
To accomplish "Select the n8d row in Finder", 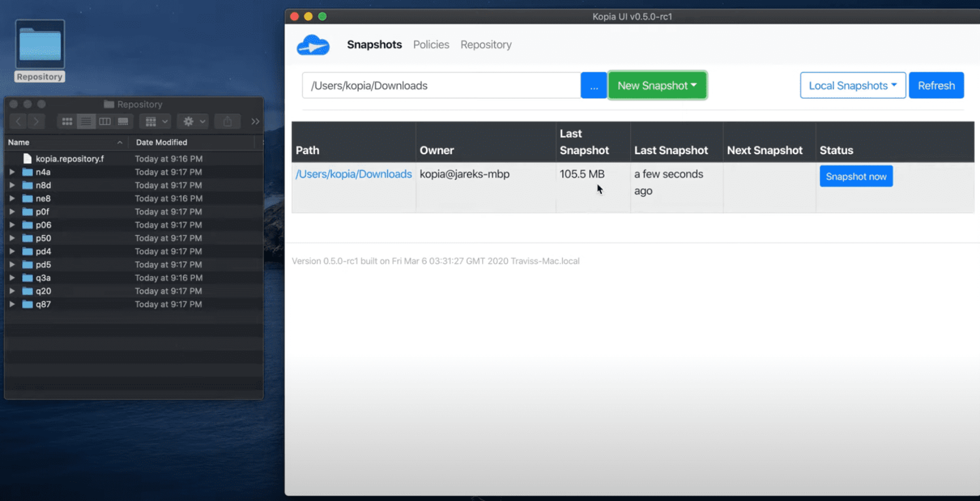I will 134,185.
